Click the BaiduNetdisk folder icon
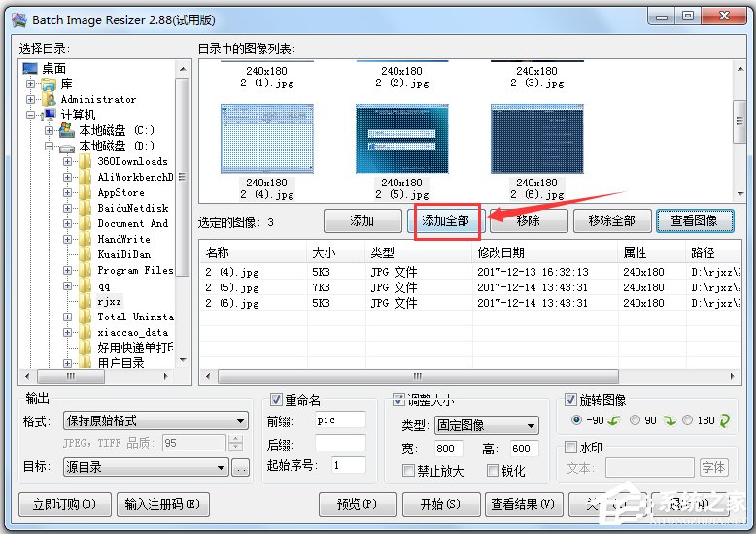 pyautogui.click(x=85, y=208)
